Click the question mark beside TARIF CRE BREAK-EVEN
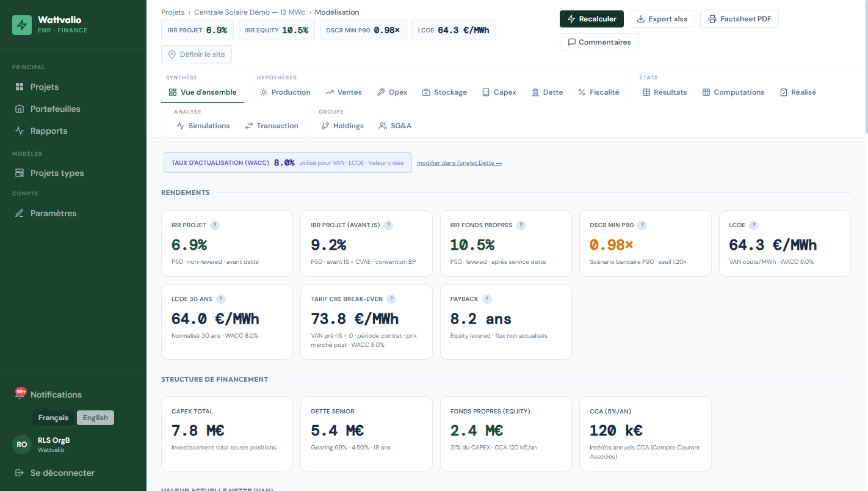868x491 pixels. click(x=391, y=299)
